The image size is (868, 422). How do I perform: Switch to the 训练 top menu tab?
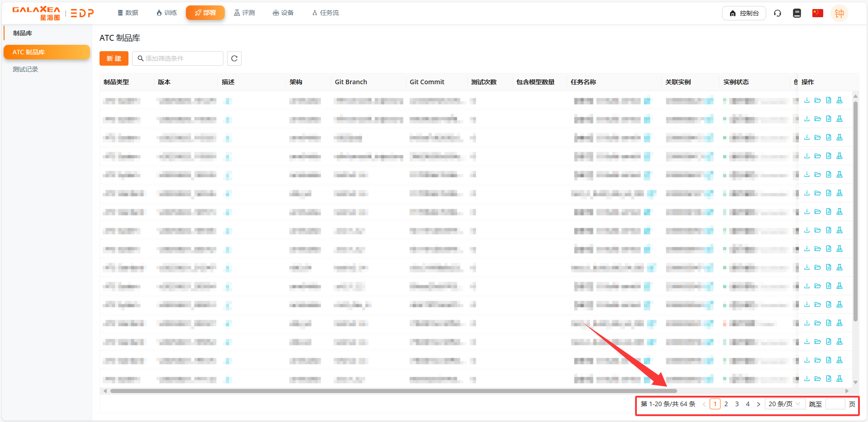pyautogui.click(x=166, y=13)
